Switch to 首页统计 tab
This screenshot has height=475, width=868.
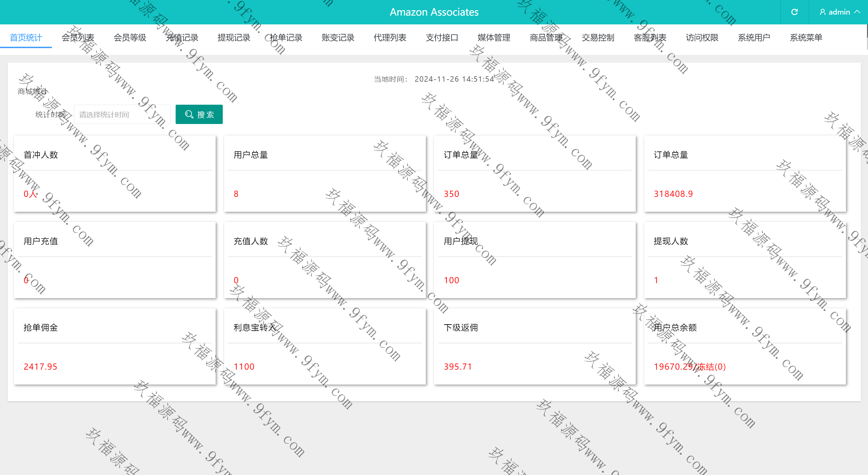[26, 38]
